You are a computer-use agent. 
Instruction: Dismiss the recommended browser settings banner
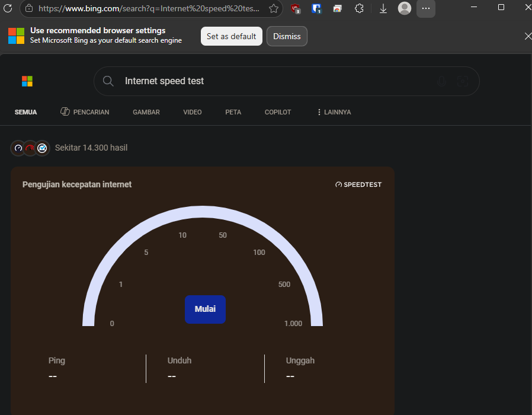(x=287, y=36)
